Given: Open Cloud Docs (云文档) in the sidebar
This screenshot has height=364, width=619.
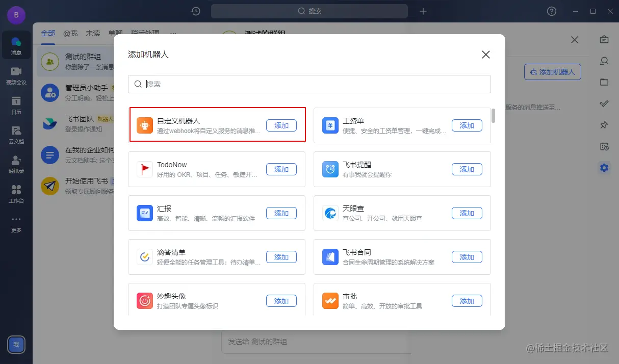Looking at the screenshot, I should [x=16, y=134].
